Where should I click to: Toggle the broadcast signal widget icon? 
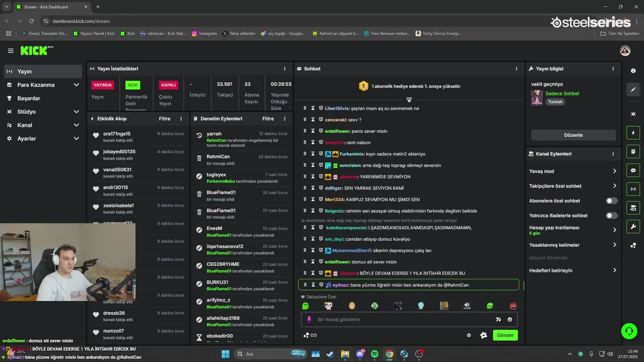(x=633, y=189)
